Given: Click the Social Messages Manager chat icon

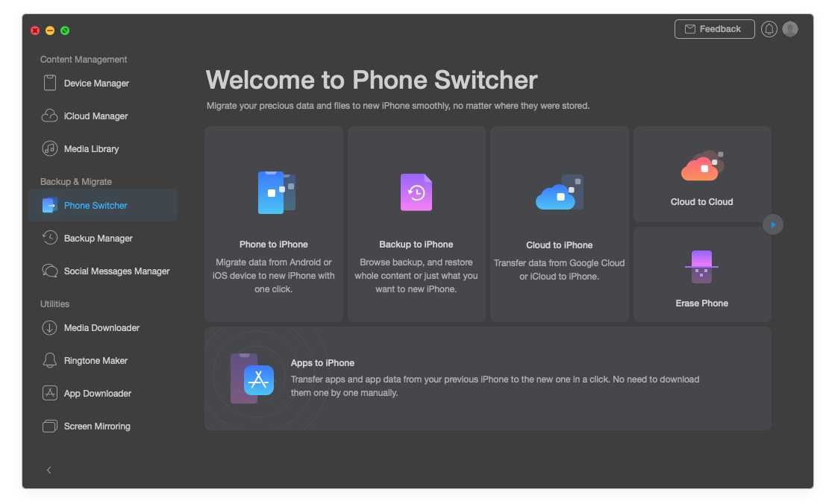Looking at the screenshot, I should pos(50,271).
